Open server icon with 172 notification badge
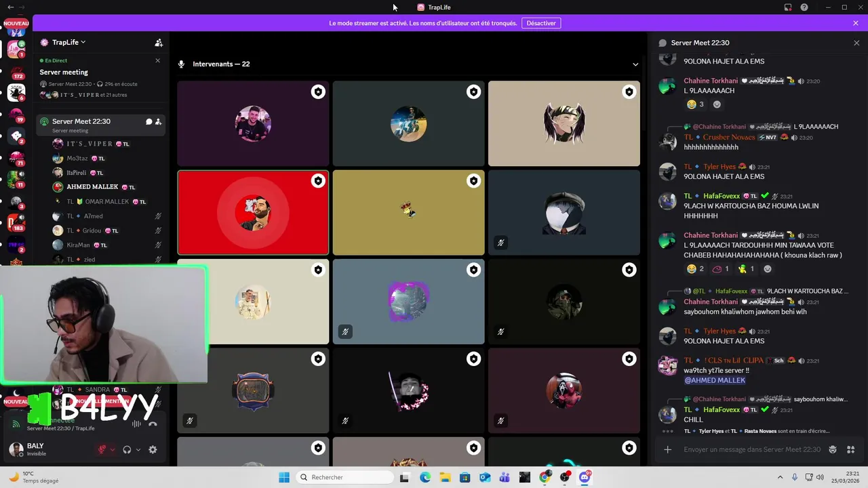868x488 pixels. 16,70
